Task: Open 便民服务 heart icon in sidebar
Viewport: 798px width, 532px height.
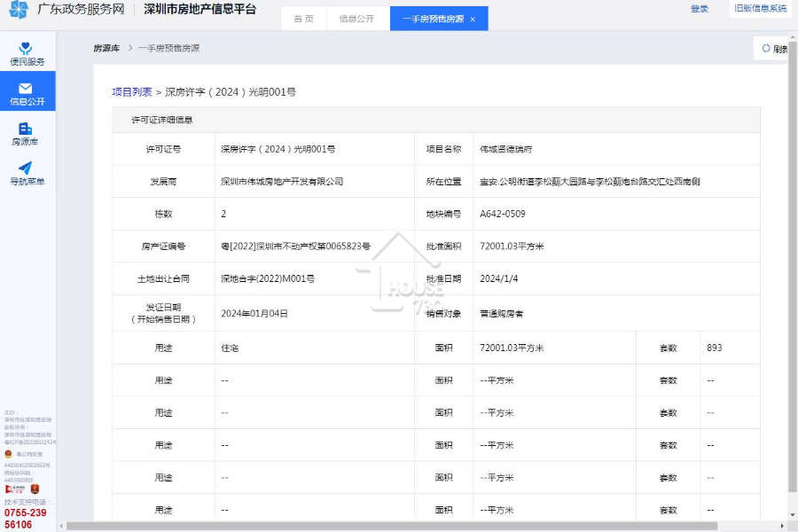Action: click(x=26, y=49)
